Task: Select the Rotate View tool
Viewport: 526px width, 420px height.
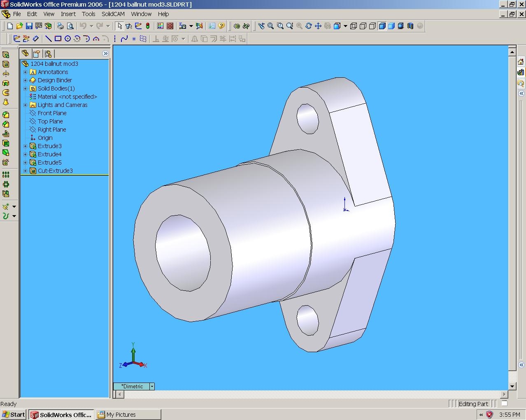Action: (309, 26)
